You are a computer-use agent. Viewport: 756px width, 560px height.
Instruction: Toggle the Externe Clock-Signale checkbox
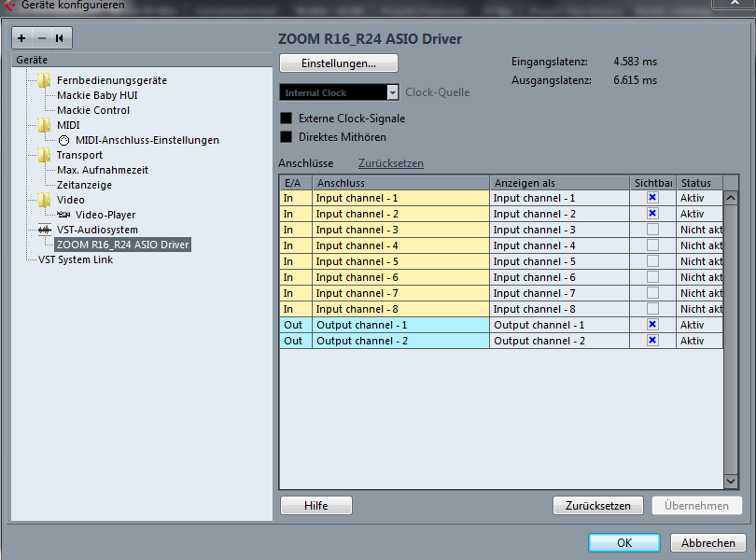click(x=286, y=119)
